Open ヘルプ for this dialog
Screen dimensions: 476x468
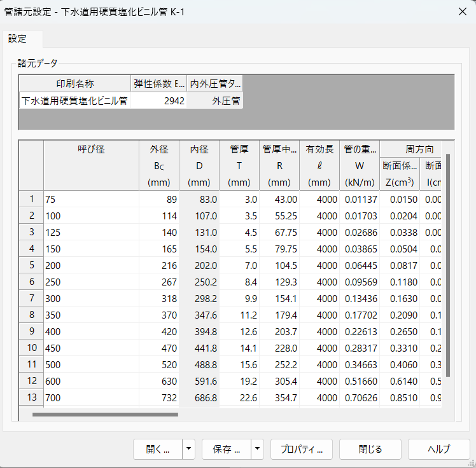coord(438,449)
